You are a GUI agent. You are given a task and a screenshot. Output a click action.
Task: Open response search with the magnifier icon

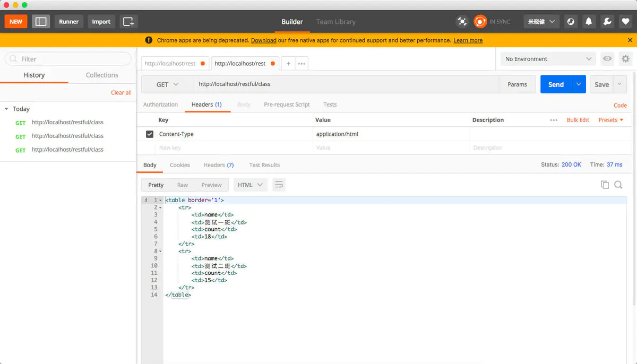click(618, 185)
